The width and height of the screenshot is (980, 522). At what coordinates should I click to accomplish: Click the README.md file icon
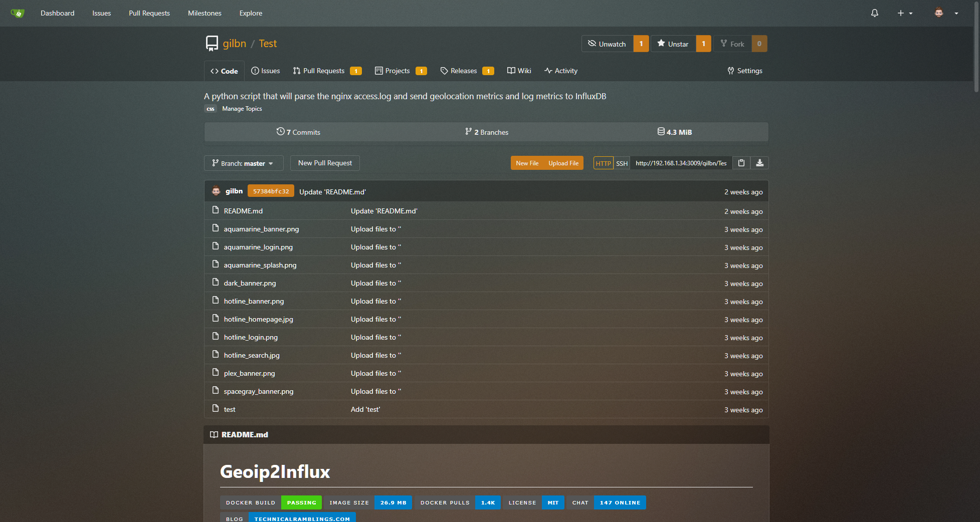tap(216, 210)
